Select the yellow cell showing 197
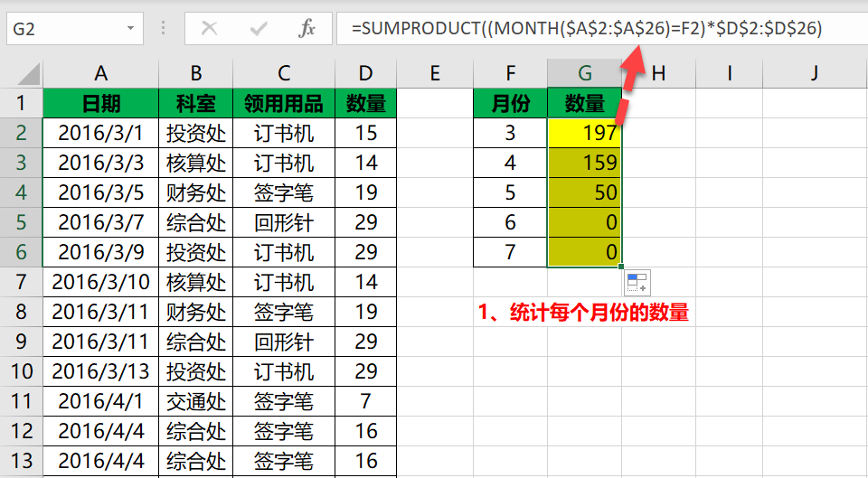Image resolution: width=868 pixels, height=478 pixels. (585, 133)
